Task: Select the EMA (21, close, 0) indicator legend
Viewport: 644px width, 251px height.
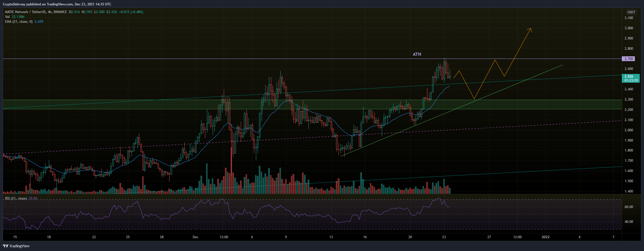Action: tap(24, 22)
